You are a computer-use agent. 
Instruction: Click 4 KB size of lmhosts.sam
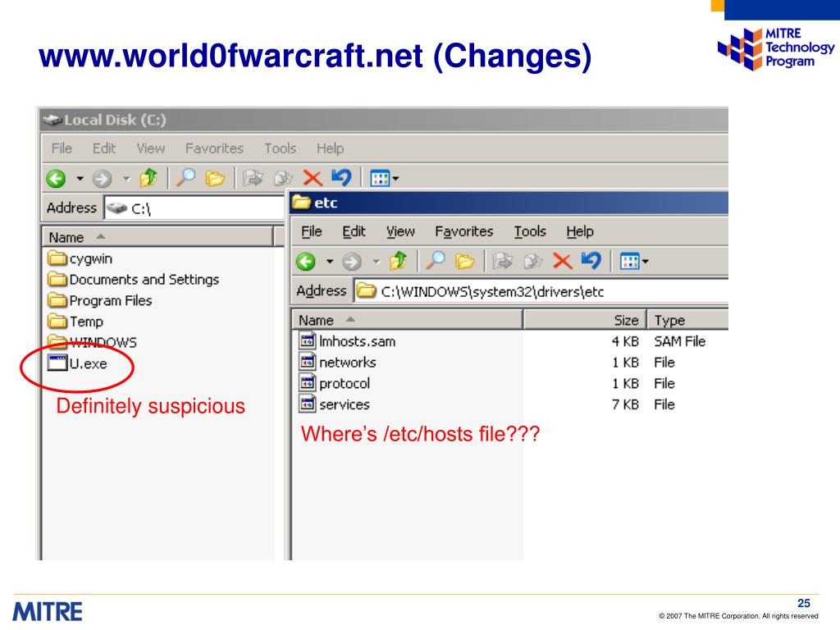click(625, 341)
